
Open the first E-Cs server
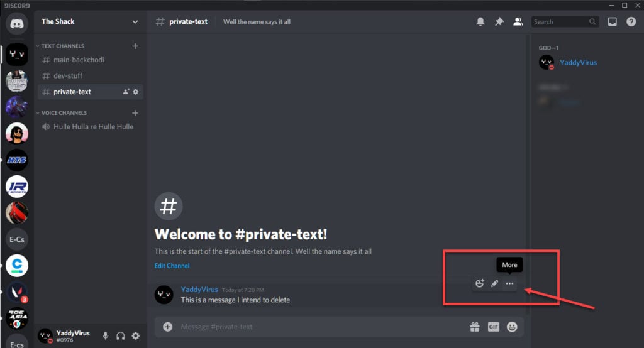coord(17,240)
